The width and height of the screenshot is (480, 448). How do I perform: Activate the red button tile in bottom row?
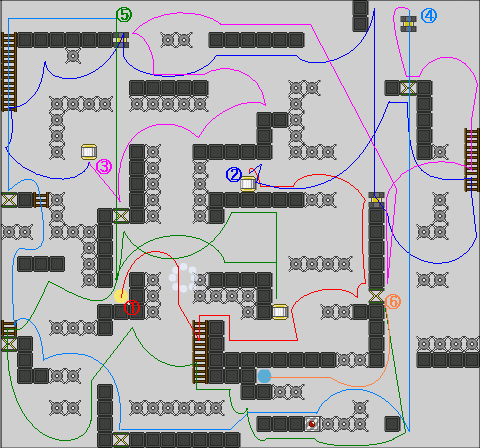click(312, 424)
